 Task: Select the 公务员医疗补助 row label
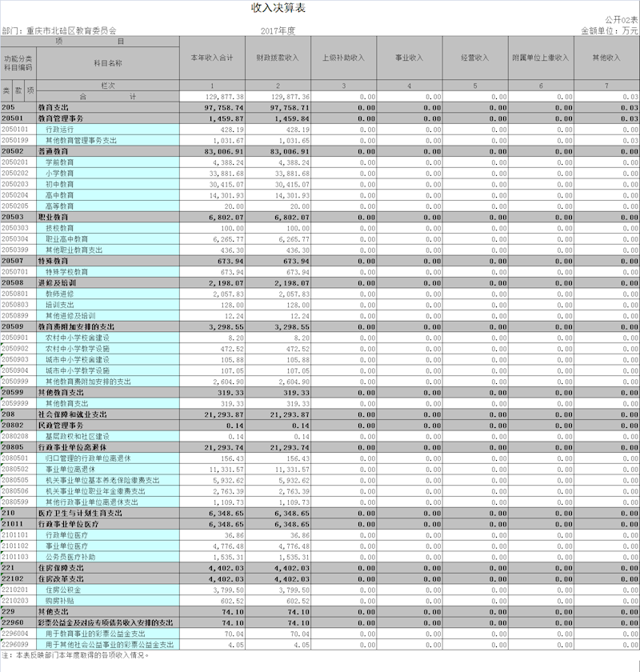click(x=70, y=557)
